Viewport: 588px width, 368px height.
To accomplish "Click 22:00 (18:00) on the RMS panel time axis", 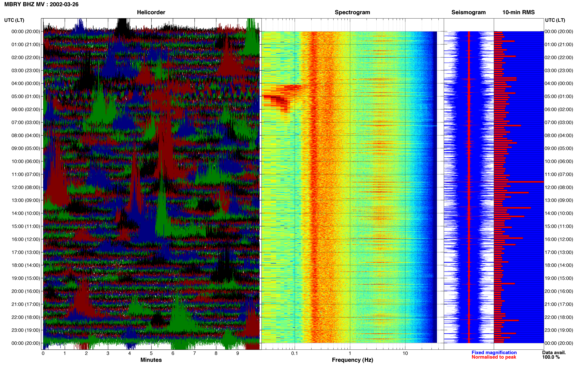I will click(x=559, y=317).
